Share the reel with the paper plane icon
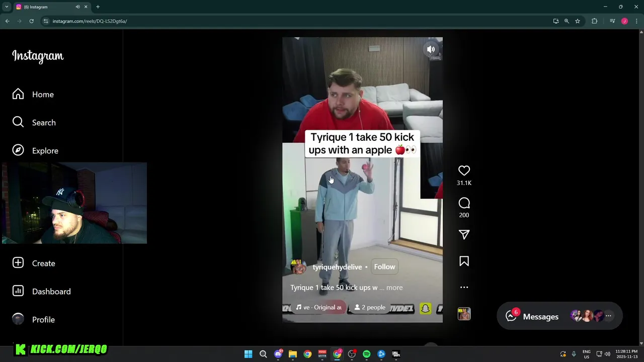This screenshot has width=644, height=362. tap(464, 235)
